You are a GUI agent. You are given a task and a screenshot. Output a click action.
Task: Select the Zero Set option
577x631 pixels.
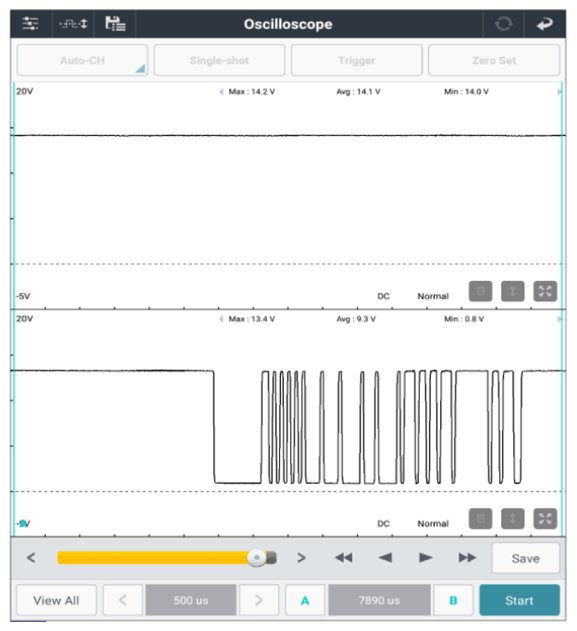click(494, 60)
